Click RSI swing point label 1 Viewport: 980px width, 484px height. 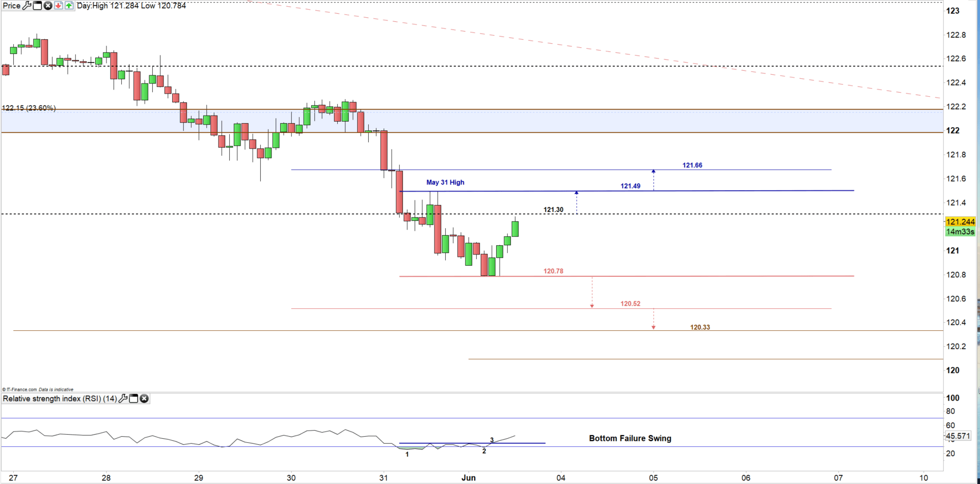point(407,454)
